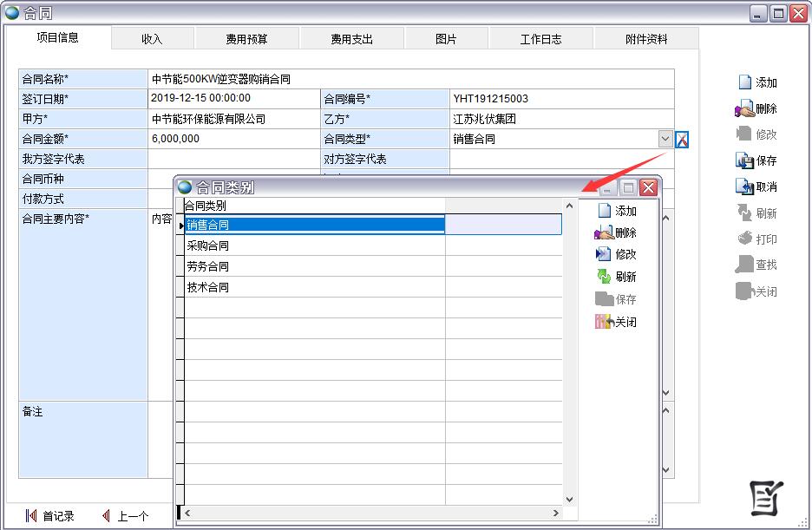The image size is (812, 530).
Task: Click the Cancel (取消) icon in main toolbar
Action: tap(744, 186)
